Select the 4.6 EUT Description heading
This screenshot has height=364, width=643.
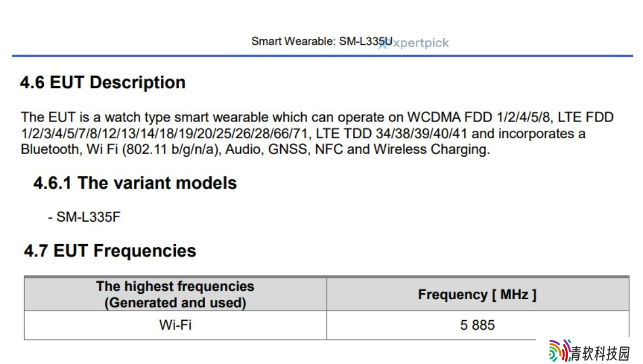[x=103, y=82]
